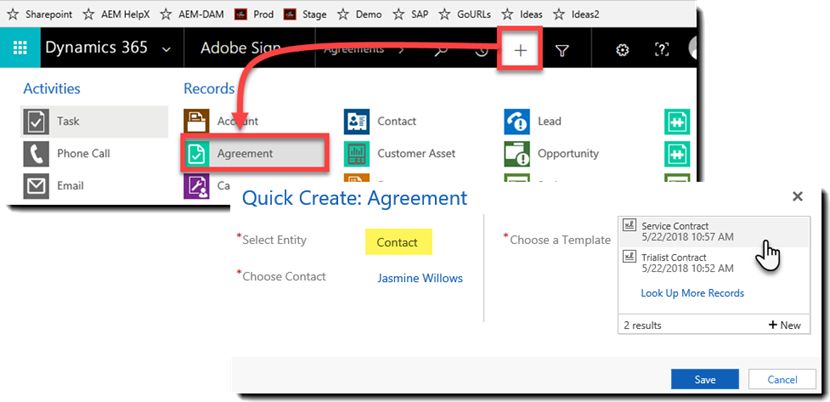Click the 2 results count text

tap(642, 325)
